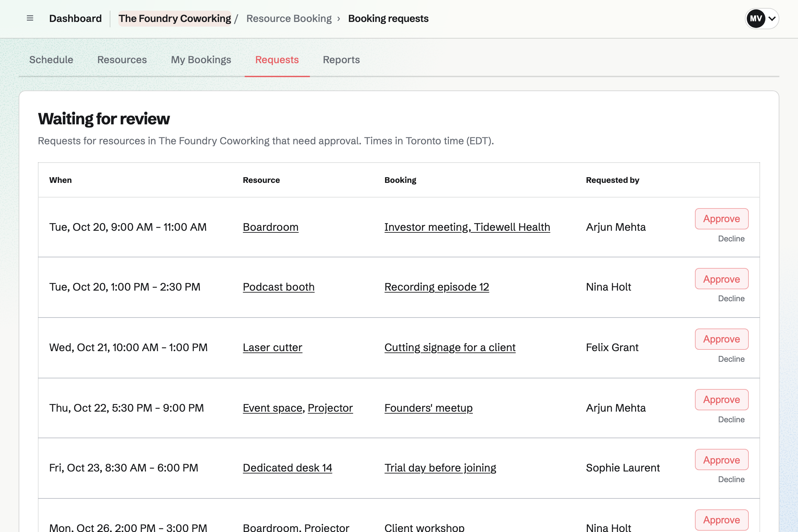
Task: Open the MV user account dropdown
Action: [x=762, y=18]
